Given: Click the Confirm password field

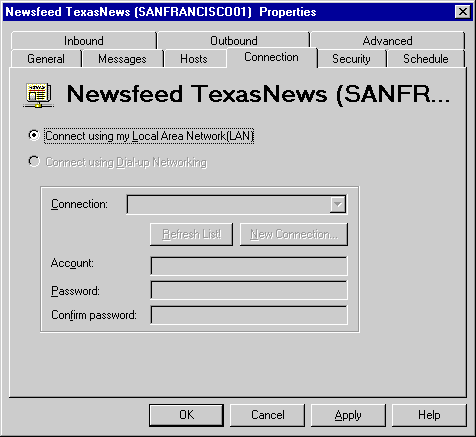Looking at the screenshot, I should click(249, 315).
